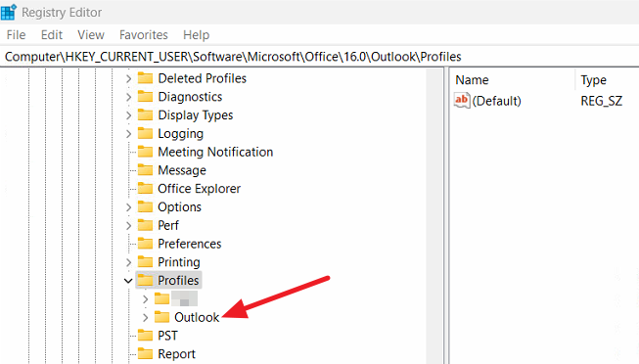Click the (Default) string value icon

tap(462, 100)
